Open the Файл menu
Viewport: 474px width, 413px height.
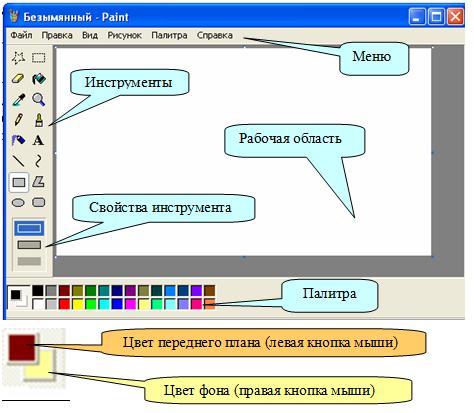(x=21, y=35)
